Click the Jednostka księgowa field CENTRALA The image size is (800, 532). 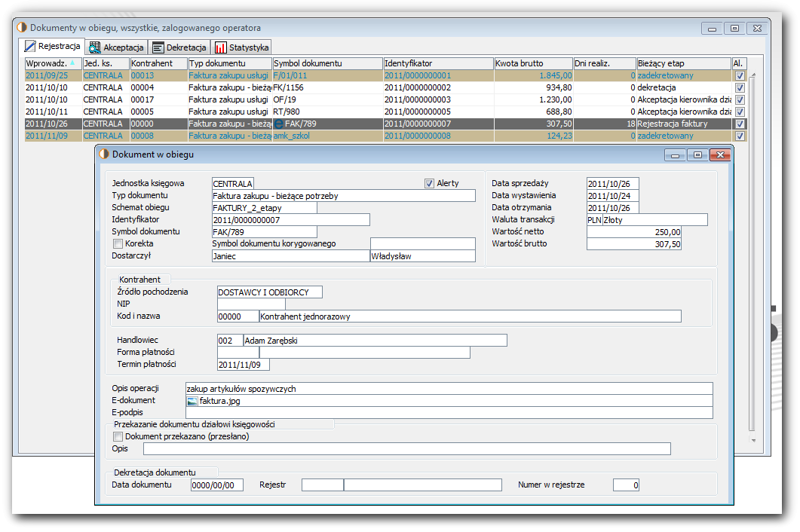(x=233, y=184)
